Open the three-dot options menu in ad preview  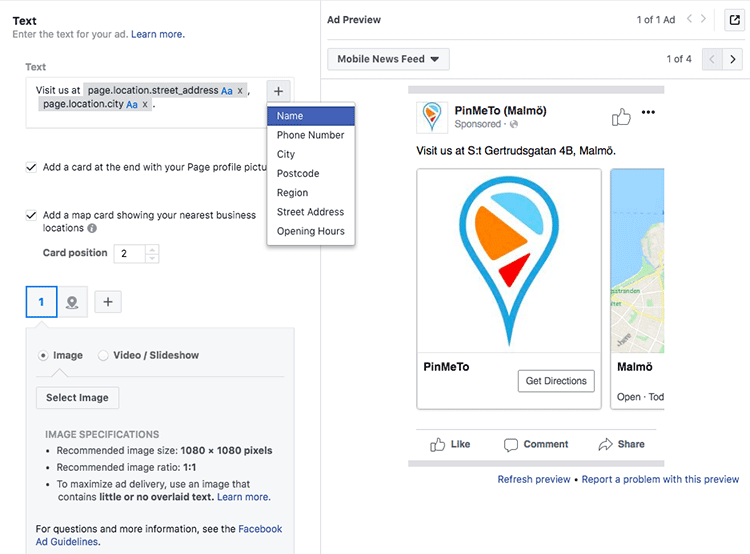[648, 112]
